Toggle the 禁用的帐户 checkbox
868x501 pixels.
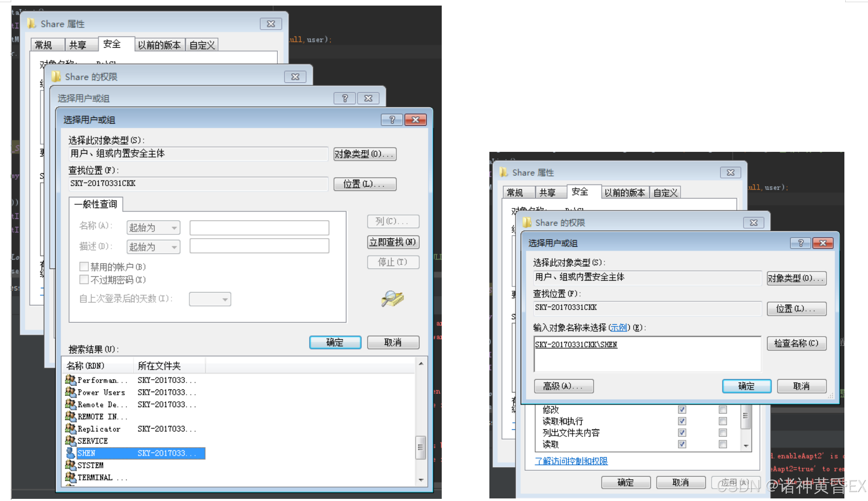[84, 267]
